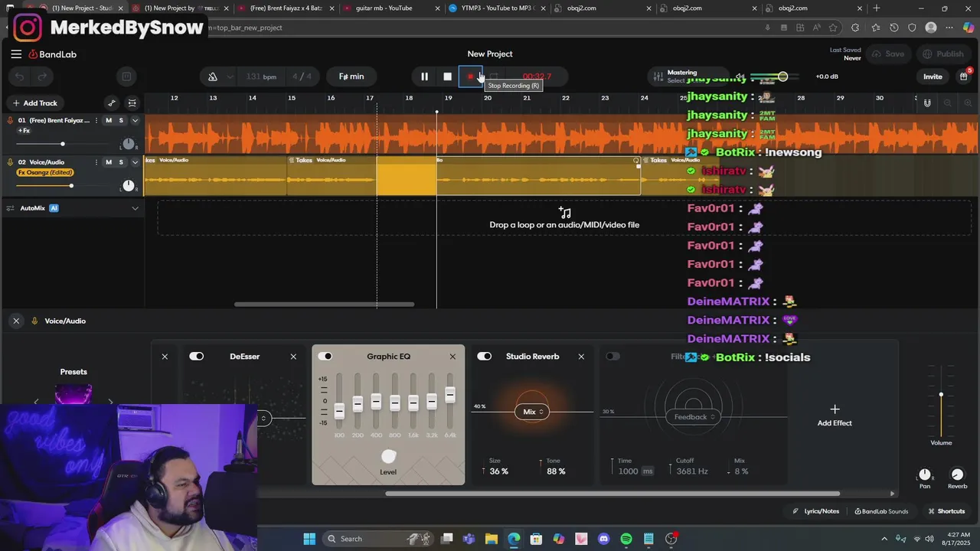Mute track 02 Voice/Audio with M
The image size is (980, 551).
coord(109,162)
